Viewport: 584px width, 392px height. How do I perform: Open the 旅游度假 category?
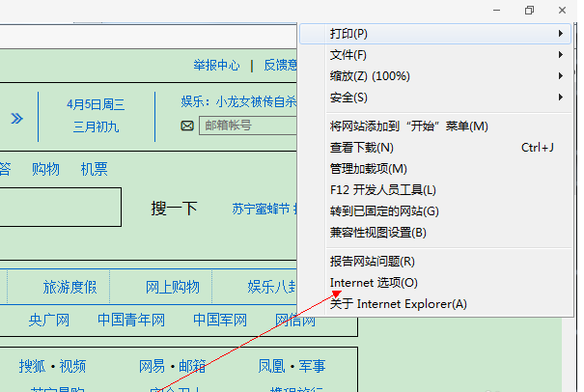[70, 287]
